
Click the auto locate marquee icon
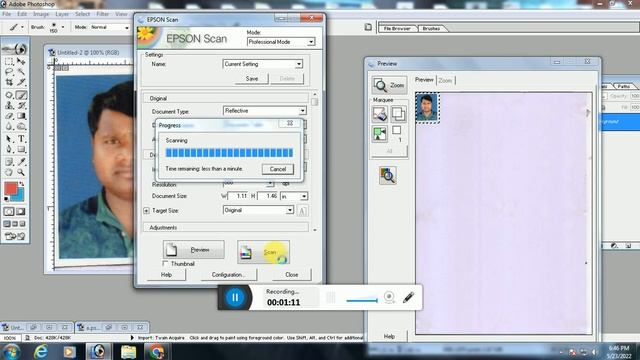click(380, 134)
